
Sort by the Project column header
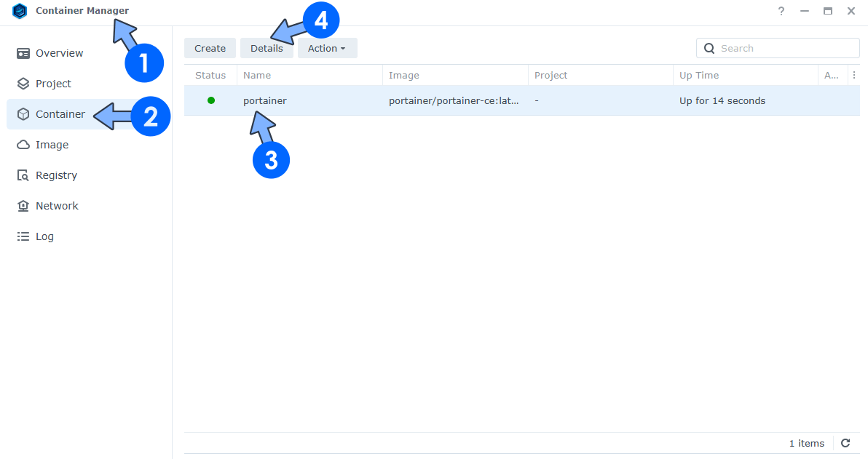pyautogui.click(x=601, y=75)
